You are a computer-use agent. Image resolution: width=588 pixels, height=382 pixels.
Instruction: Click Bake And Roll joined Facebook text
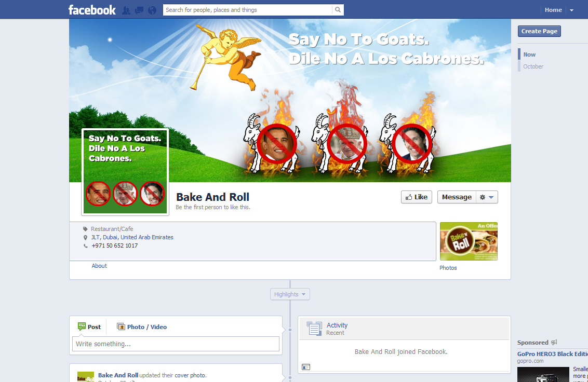tap(401, 351)
